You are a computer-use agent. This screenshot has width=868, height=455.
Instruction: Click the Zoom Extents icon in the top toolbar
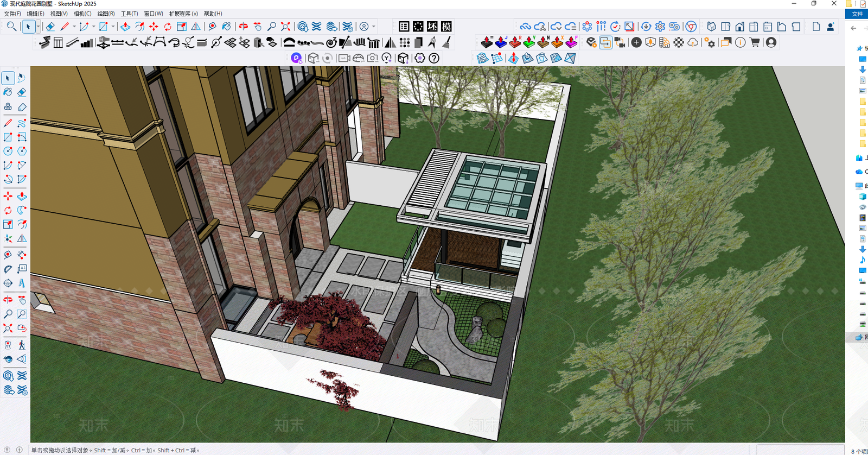pos(286,26)
